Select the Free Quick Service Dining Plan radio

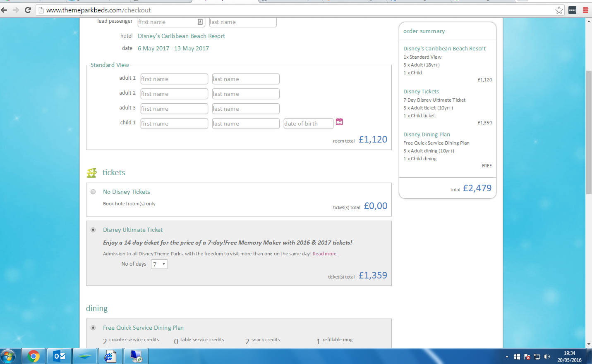coord(93,328)
